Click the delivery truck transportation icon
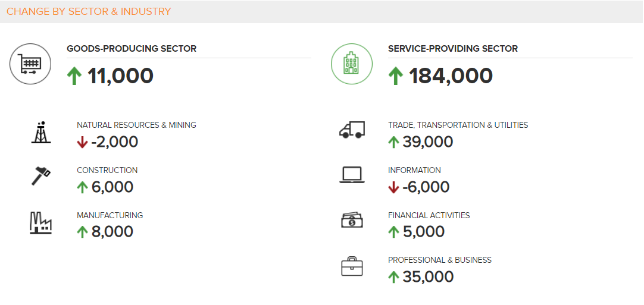Viewport: 644px width, 305px height. 352,130
